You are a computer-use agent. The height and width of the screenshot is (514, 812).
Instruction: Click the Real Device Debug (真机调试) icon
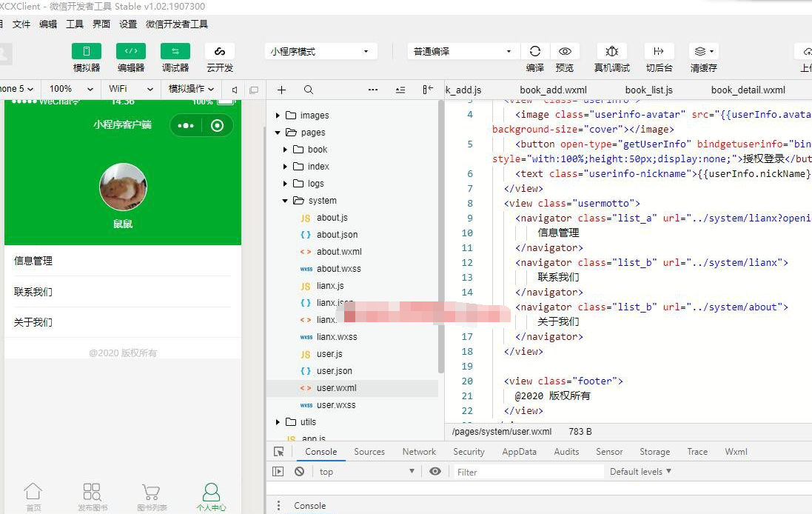612,52
